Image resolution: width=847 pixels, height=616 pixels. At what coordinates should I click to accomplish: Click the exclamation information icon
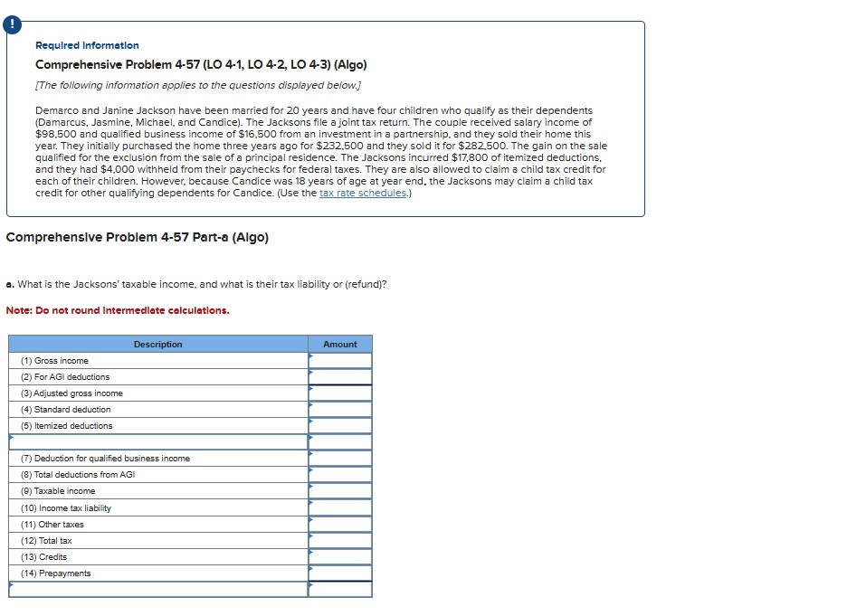12,25
